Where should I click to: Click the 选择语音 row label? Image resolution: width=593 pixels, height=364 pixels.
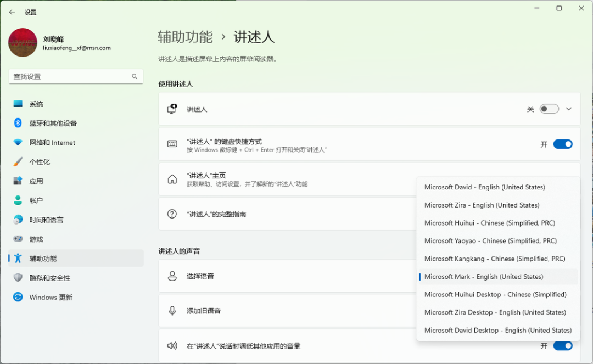pos(200,276)
